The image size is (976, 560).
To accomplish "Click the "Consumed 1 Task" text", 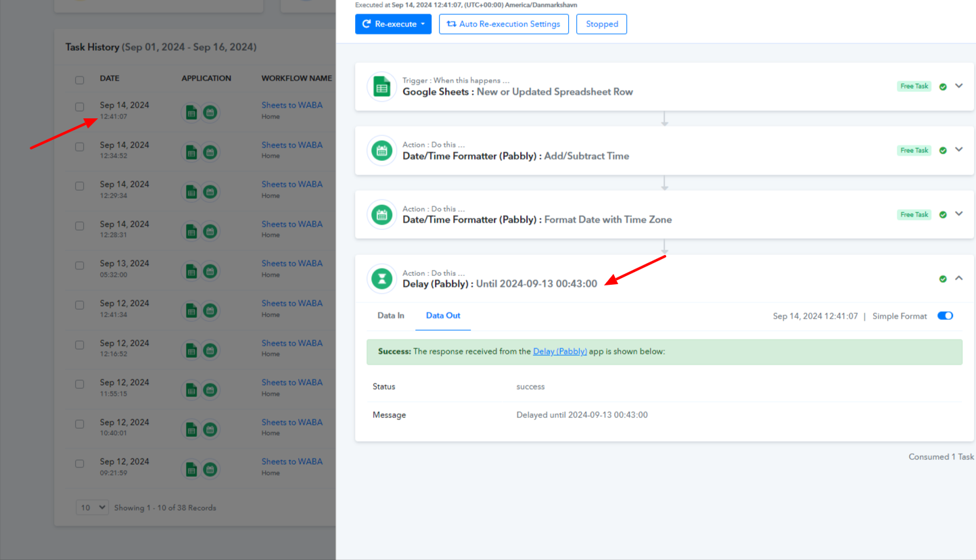I will click(x=942, y=457).
